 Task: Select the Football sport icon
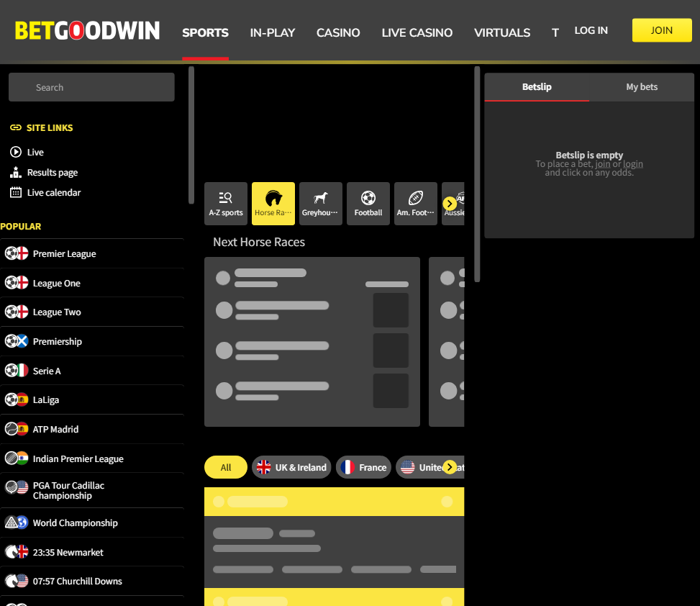(x=368, y=204)
